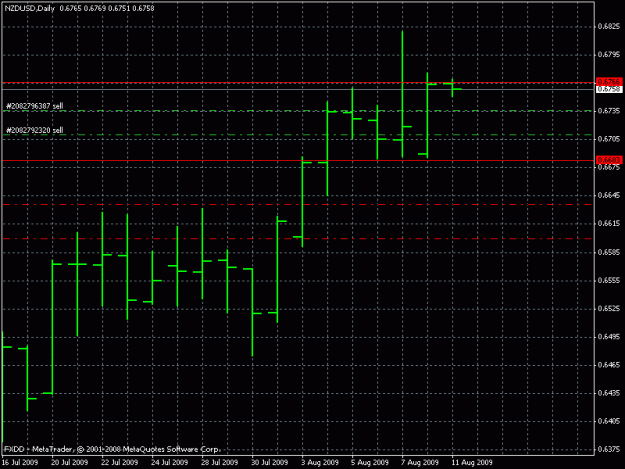Image resolution: width=625 pixels, height=469 pixels.
Task: Click the 0.6585 price scale label
Action: (x=609, y=252)
